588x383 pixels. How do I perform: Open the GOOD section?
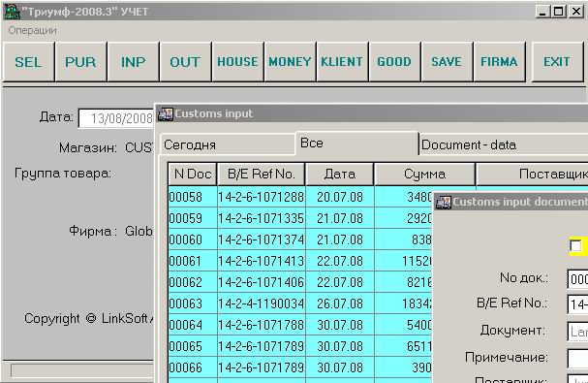394,62
